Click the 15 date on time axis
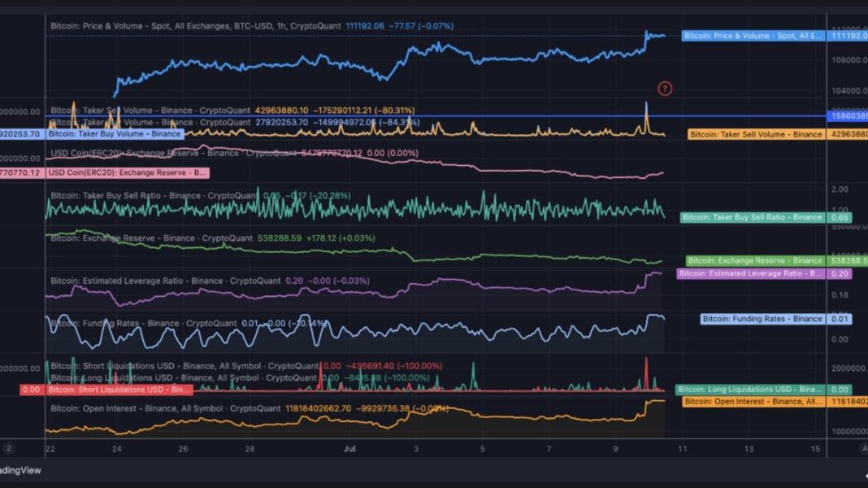This screenshot has height=488, width=868. coord(815,449)
